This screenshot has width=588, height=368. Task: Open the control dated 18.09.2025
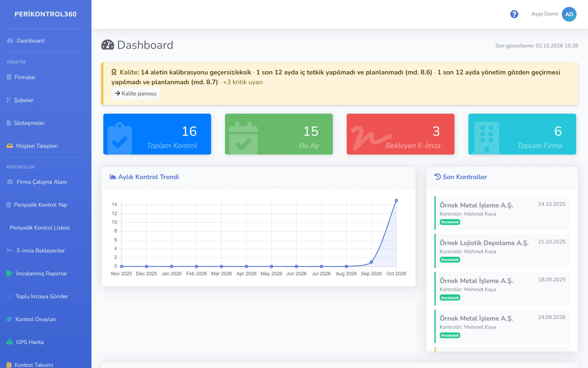502,289
